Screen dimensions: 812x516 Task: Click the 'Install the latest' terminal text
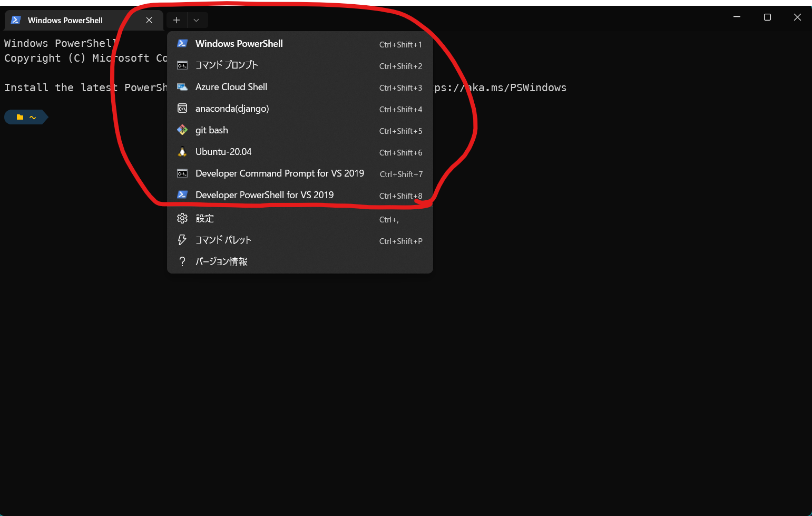61,87
